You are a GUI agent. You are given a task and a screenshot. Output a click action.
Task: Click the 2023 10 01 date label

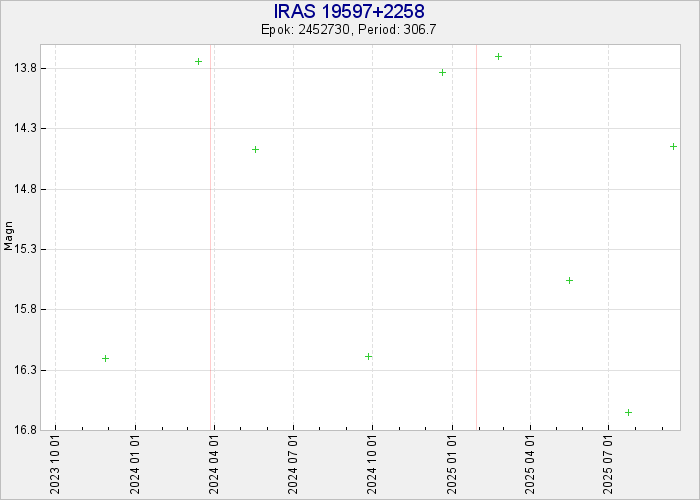55,466
